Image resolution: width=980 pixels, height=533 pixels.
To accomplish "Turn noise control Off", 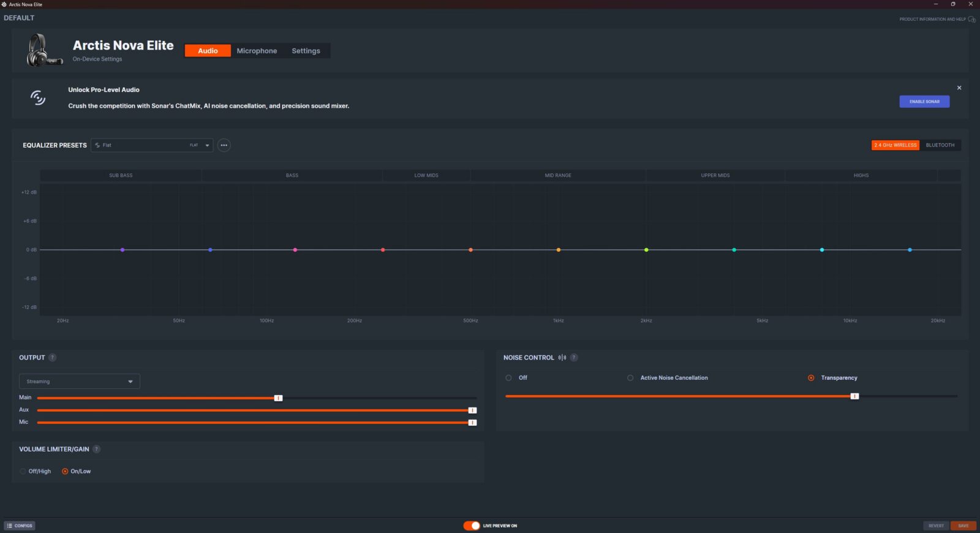I will coord(508,378).
